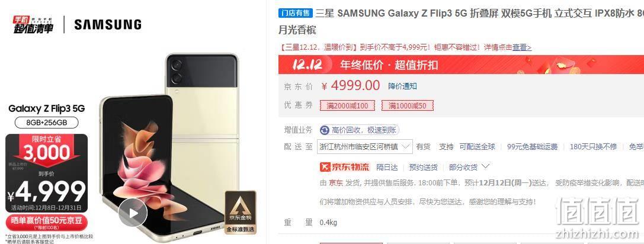Click the 高价回收,极速到账 service button

(x=360, y=130)
